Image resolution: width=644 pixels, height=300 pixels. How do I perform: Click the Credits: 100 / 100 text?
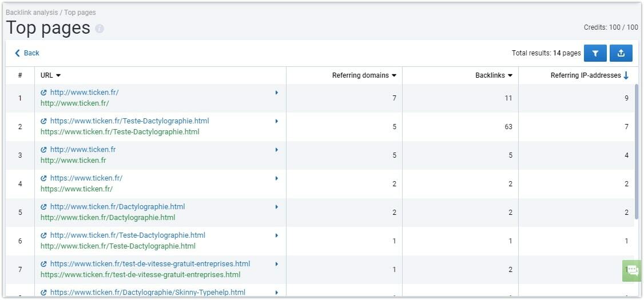(x=611, y=27)
